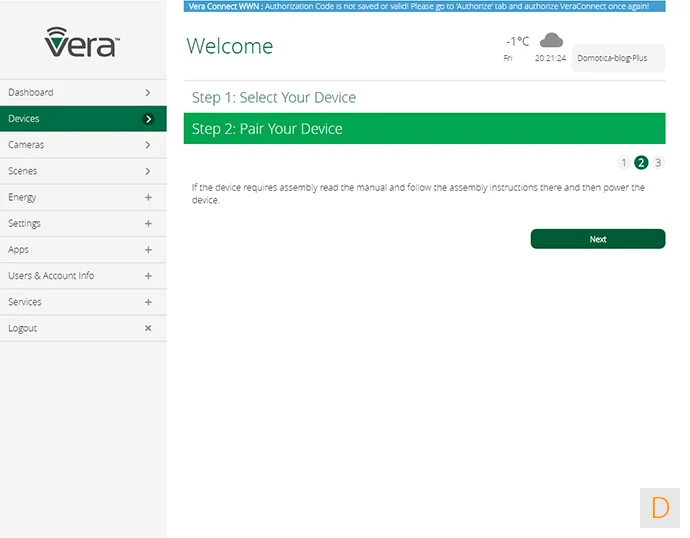The width and height of the screenshot is (690, 538).
Task: Click the cloud weather icon
Action: 551,40
